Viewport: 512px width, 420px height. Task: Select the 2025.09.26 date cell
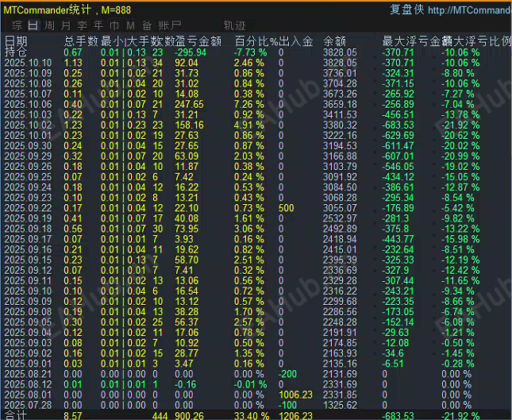tap(28, 167)
